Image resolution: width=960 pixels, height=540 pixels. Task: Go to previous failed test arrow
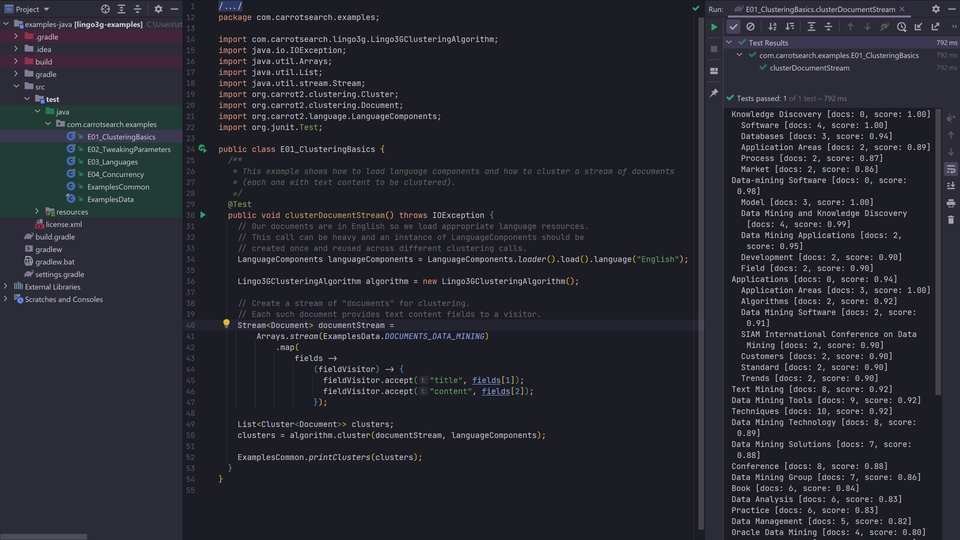click(x=850, y=27)
